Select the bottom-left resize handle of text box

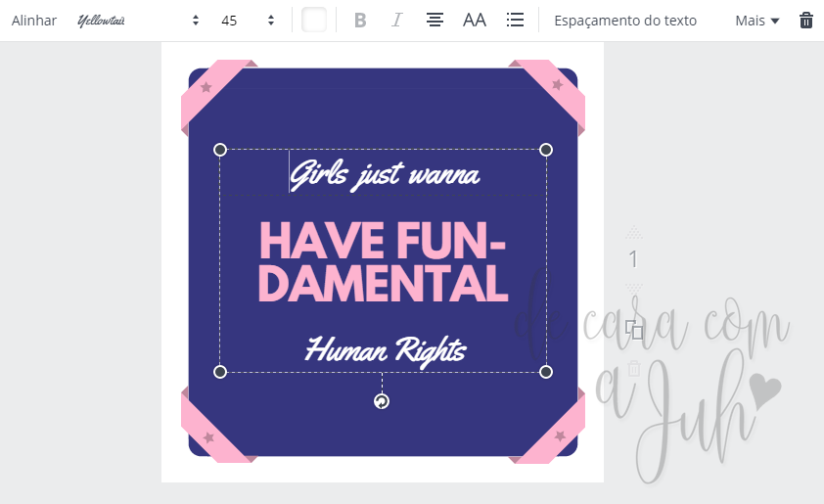(220, 372)
